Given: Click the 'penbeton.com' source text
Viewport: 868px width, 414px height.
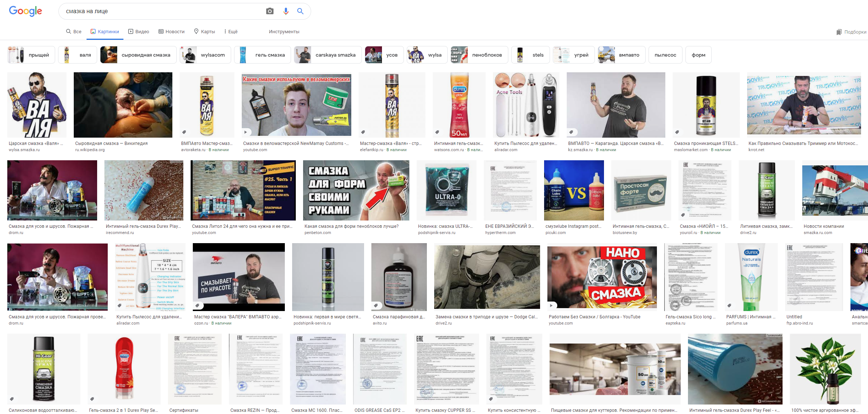Looking at the screenshot, I should tap(318, 233).
